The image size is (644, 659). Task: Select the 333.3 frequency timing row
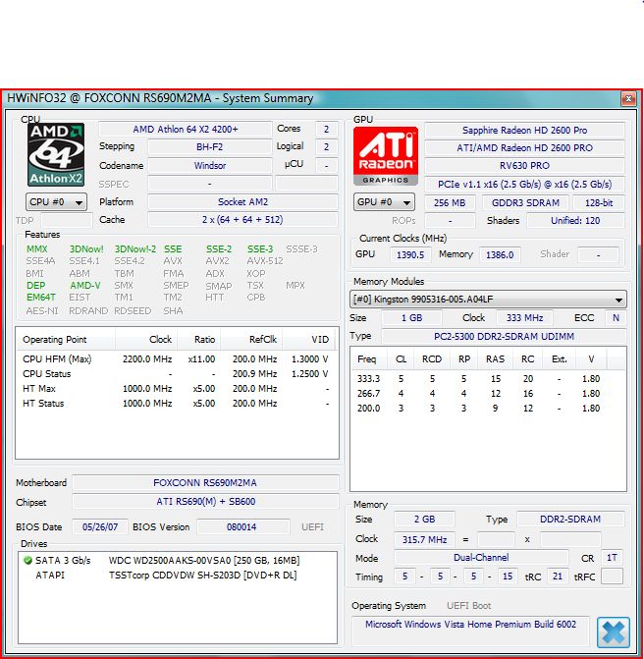[x=479, y=379]
